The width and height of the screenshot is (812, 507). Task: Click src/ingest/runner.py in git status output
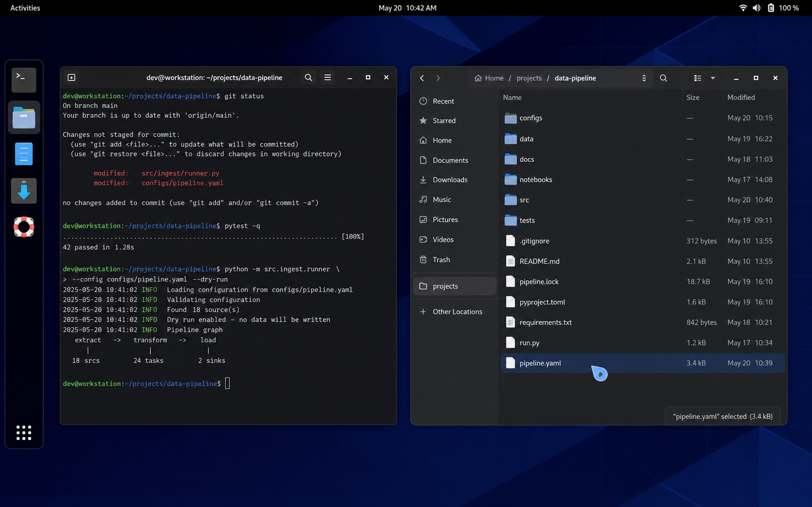[181, 173]
